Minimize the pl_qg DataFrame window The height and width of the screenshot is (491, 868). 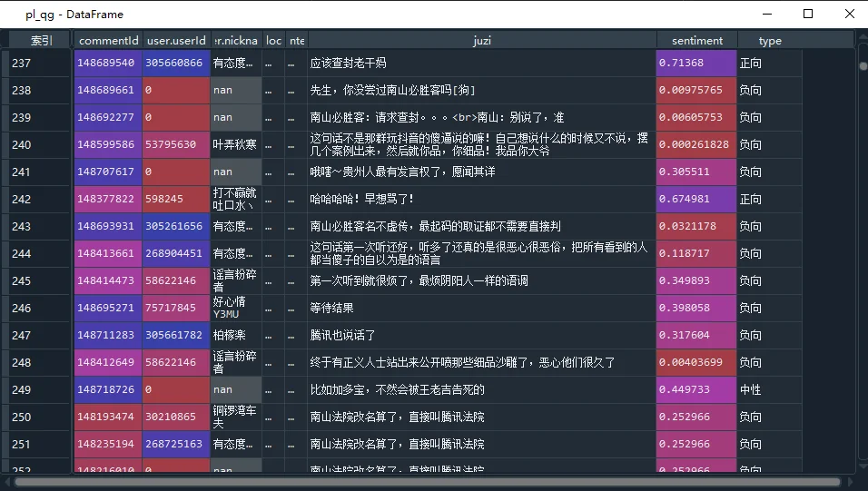766,14
